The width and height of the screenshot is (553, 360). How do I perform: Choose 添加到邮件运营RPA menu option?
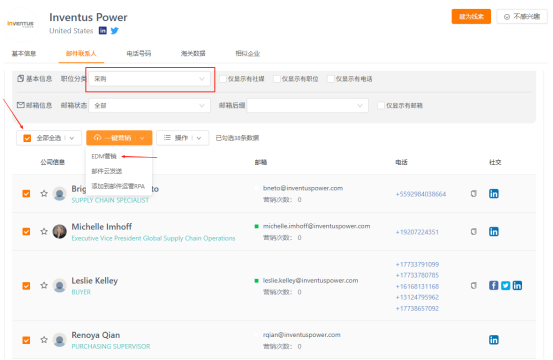[118, 186]
